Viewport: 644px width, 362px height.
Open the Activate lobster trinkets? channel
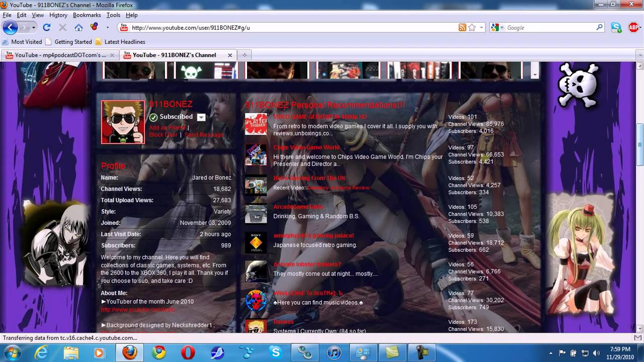coord(307,264)
